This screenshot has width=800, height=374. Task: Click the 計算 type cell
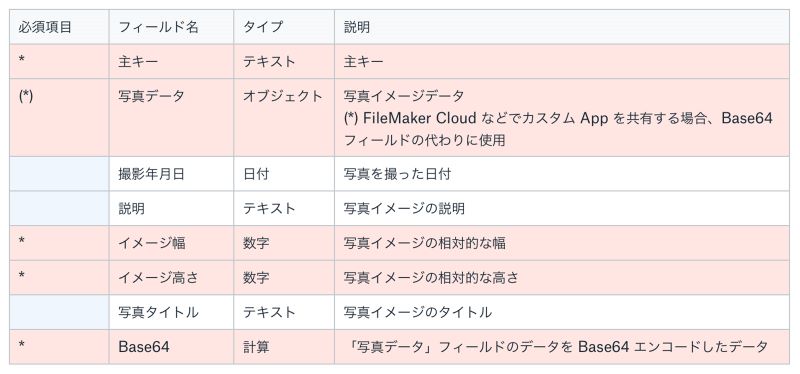284,346
